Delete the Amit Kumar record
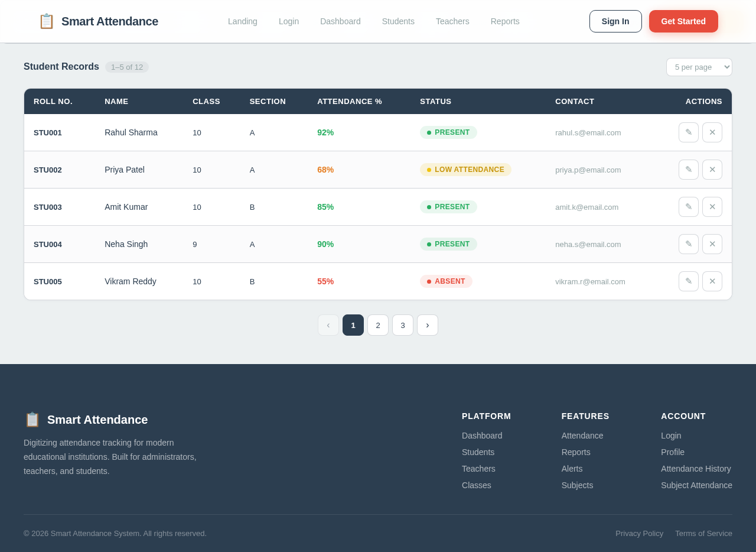The height and width of the screenshot is (552, 756). [712, 207]
